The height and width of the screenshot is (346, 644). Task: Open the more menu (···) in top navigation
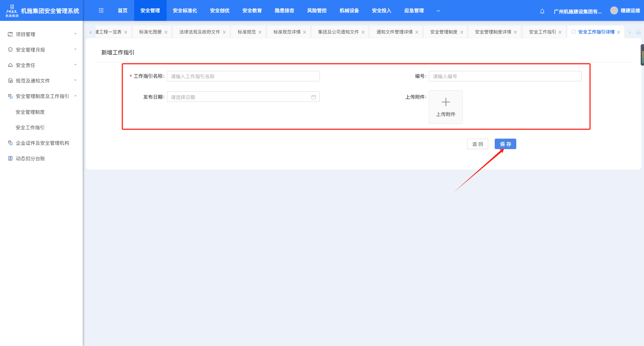[438, 11]
